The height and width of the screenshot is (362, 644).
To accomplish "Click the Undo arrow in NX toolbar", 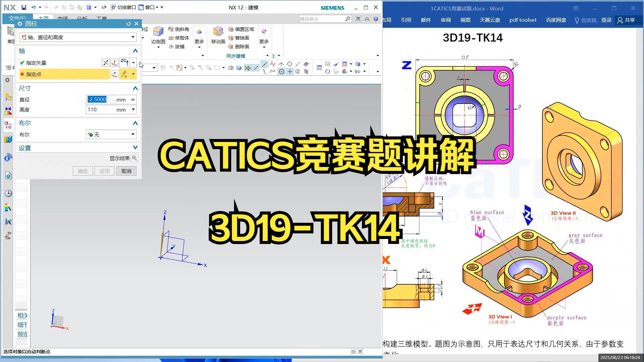I will coord(33,7).
